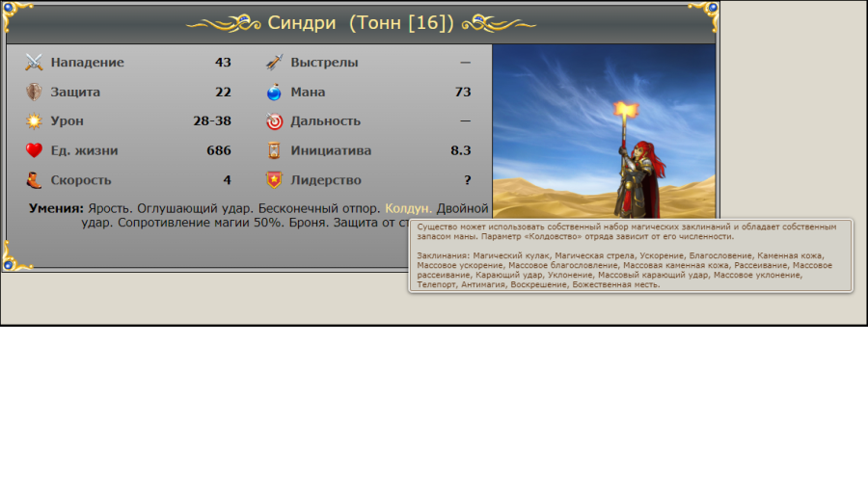Viewport: 868px width, 480px height.
Task: Click the boot Скорость icon
Action: point(34,180)
